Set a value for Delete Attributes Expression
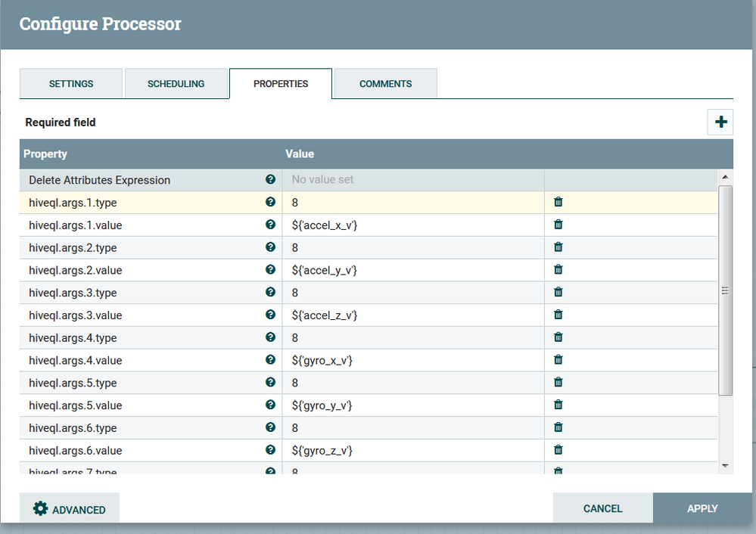Screen dimensions: 756x534 pyautogui.click(x=412, y=180)
